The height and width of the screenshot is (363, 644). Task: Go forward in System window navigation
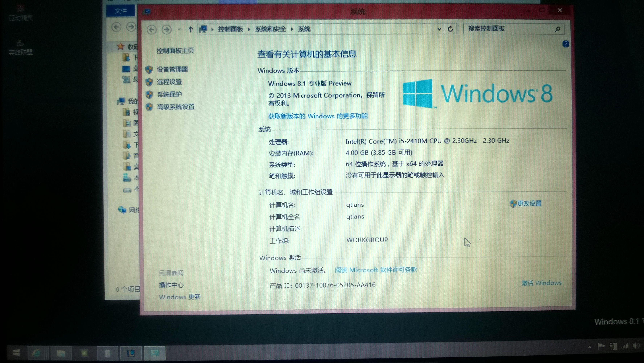166,30
